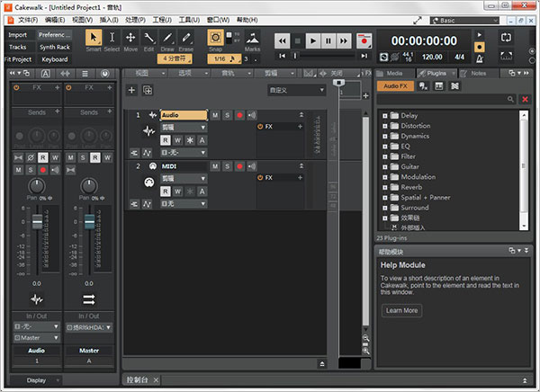Click the Add Track plus button
540x392 pixels.
click(x=131, y=90)
